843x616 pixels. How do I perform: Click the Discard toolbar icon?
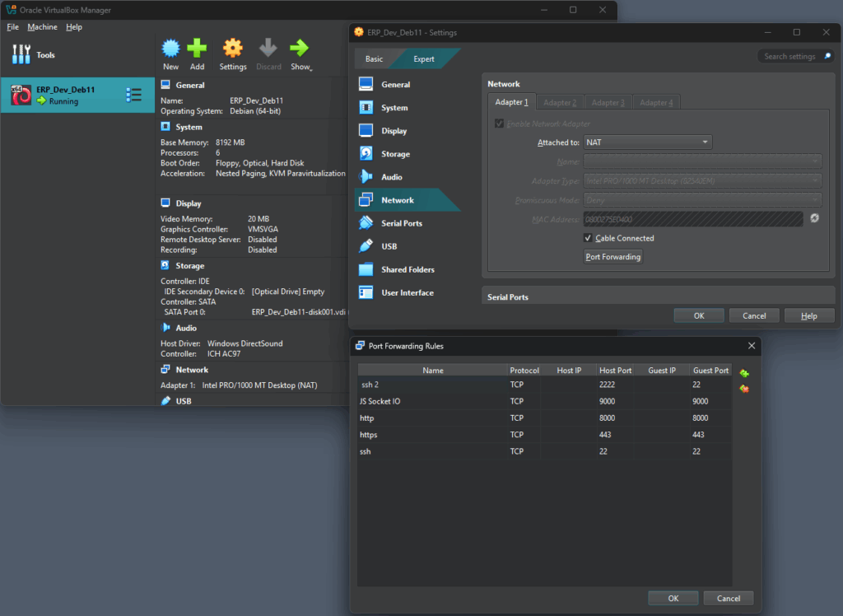pos(268,54)
